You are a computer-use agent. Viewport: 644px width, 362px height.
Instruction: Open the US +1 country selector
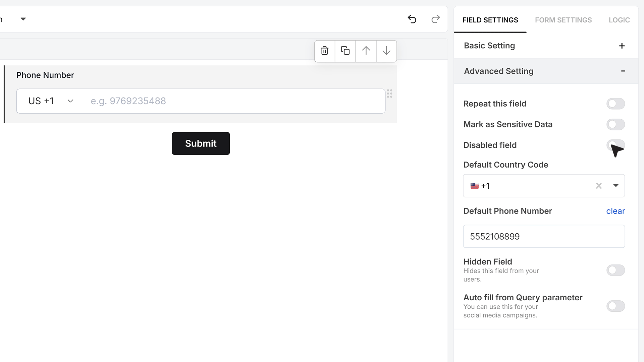point(51,101)
